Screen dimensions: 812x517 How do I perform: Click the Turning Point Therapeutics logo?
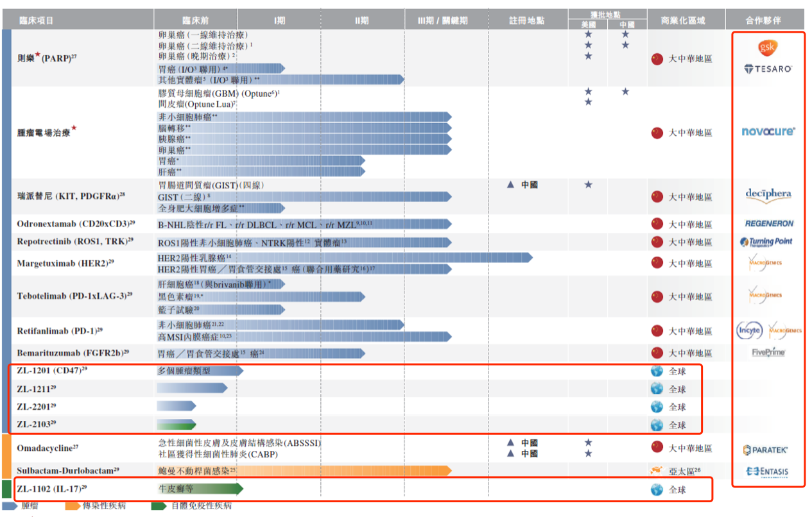pyautogui.click(x=766, y=242)
